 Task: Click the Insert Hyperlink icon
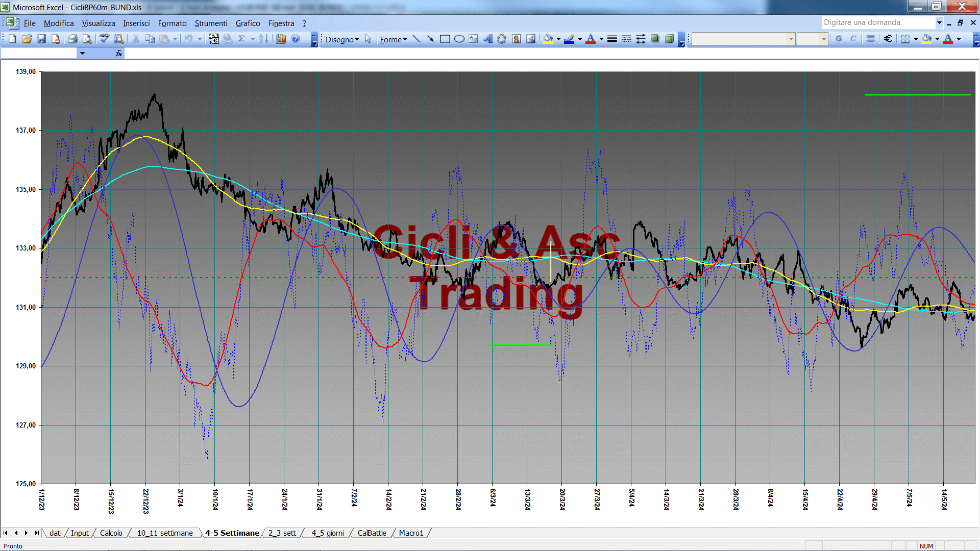pos(228,39)
